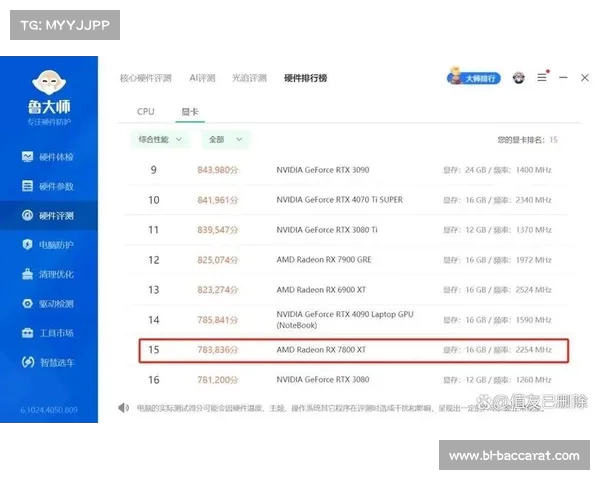
Task: Select AMD Radeon RX 7800 XT entry
Action: tap(321, 349)
